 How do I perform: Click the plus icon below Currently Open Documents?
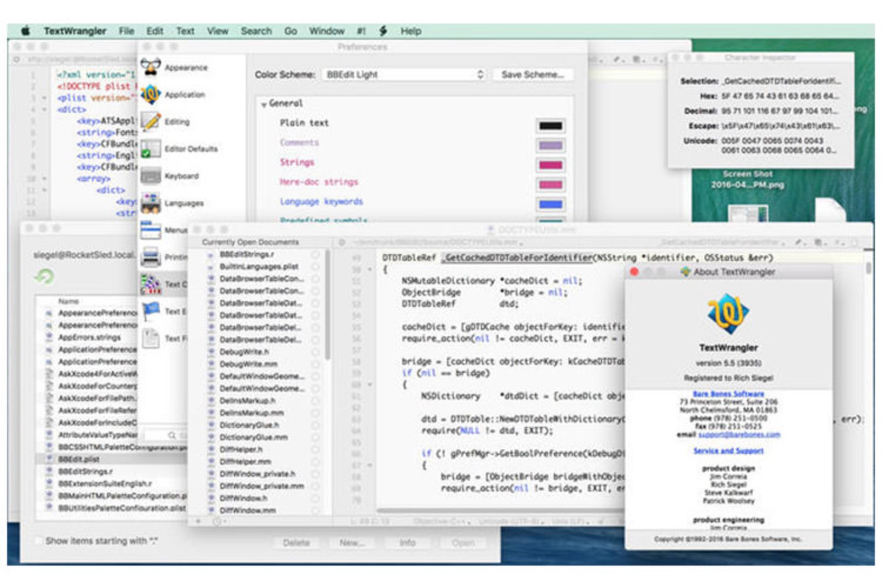click(x=198, y=521)
